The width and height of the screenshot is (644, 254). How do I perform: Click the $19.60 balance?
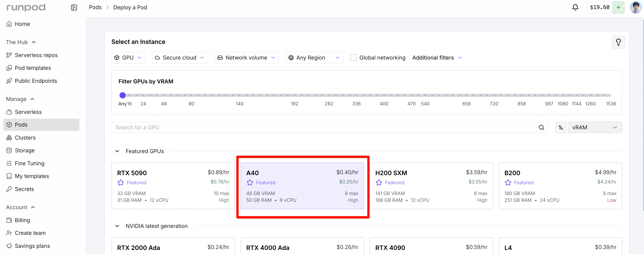coord(600,8)
